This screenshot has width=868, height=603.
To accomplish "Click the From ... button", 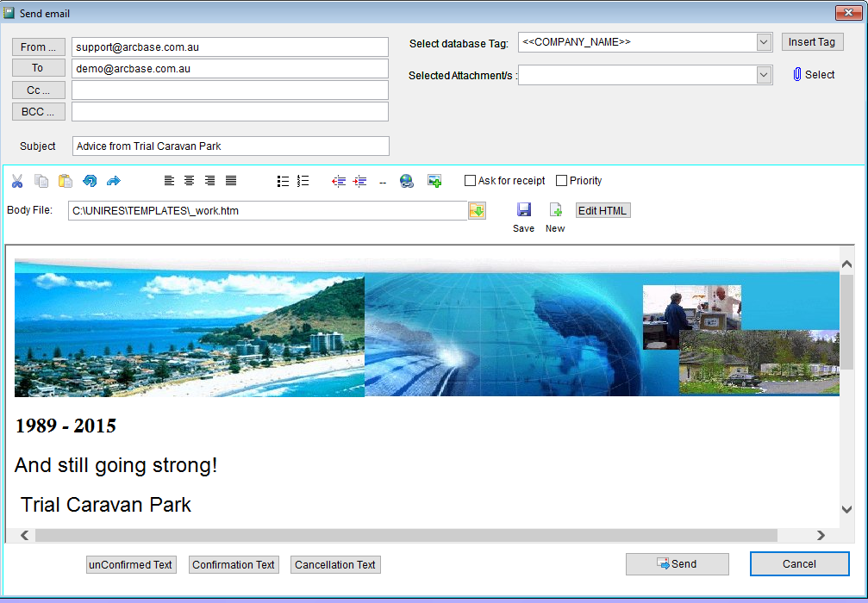I will click(39, 47).
